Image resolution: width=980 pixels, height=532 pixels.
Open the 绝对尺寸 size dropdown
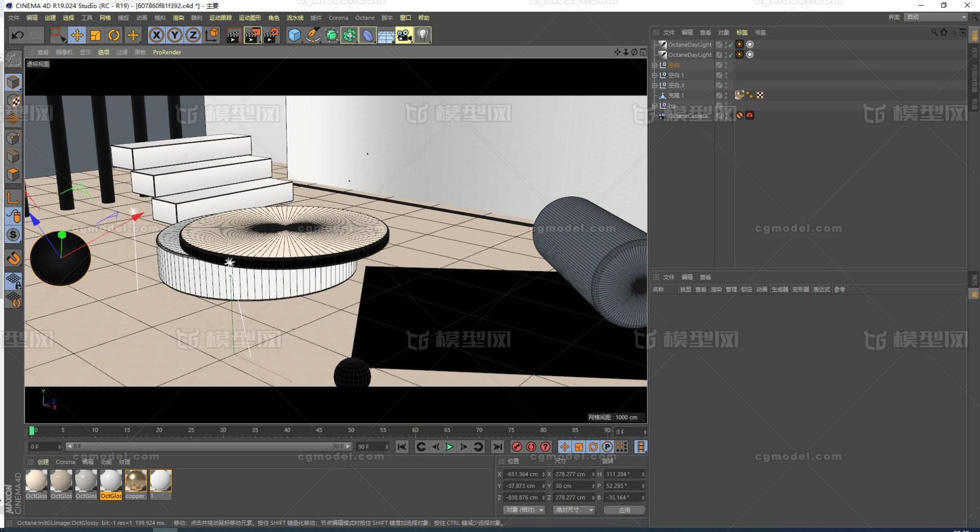click(574, 510)
